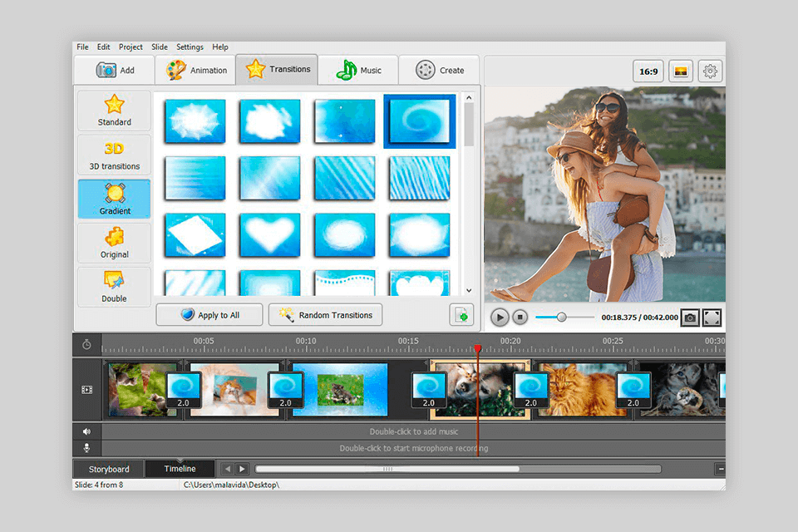Switch to the Music tab

pos(358,71)
